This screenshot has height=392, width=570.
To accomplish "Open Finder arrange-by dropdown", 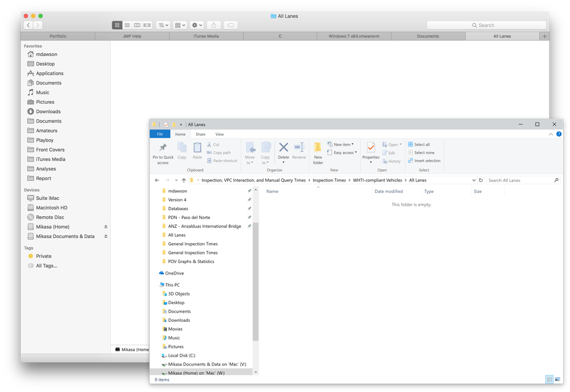I will (x=163, y=25).
